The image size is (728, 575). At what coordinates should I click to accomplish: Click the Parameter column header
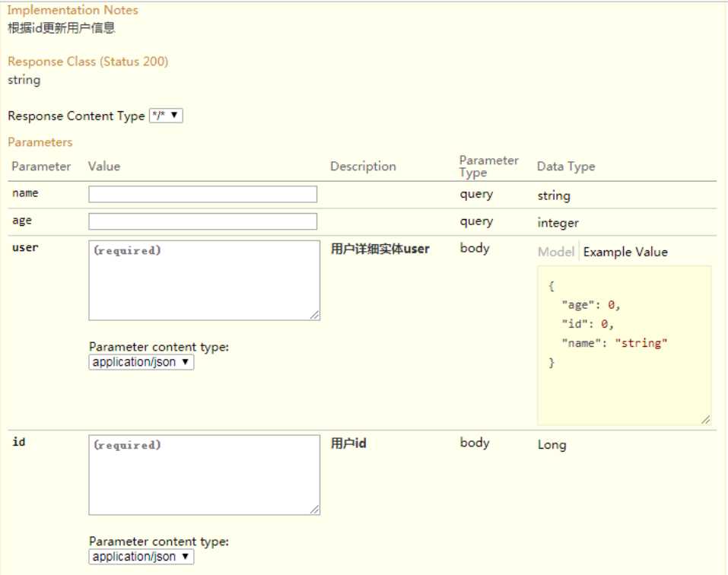(x=41, y=166)
